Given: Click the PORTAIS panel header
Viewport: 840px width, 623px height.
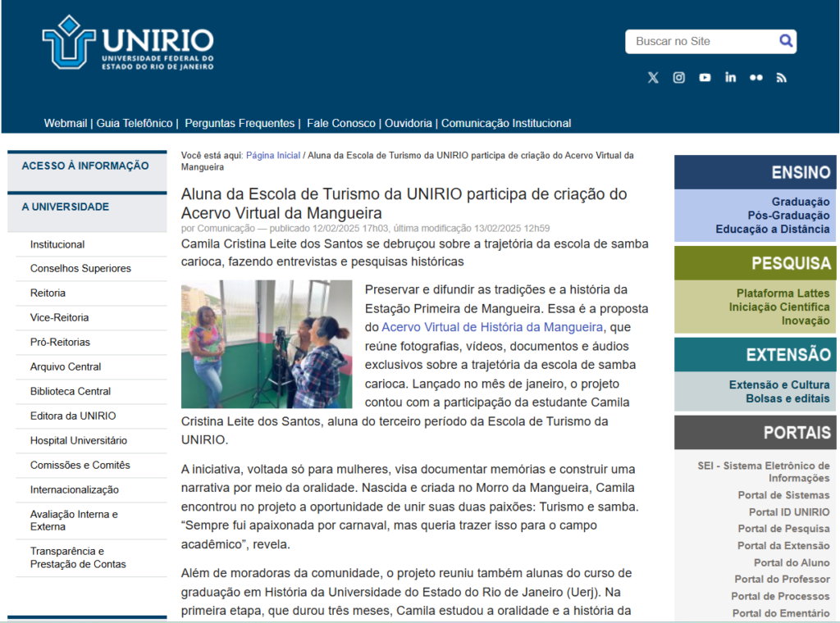Looking at the screenshot, I should click(755, 433).
